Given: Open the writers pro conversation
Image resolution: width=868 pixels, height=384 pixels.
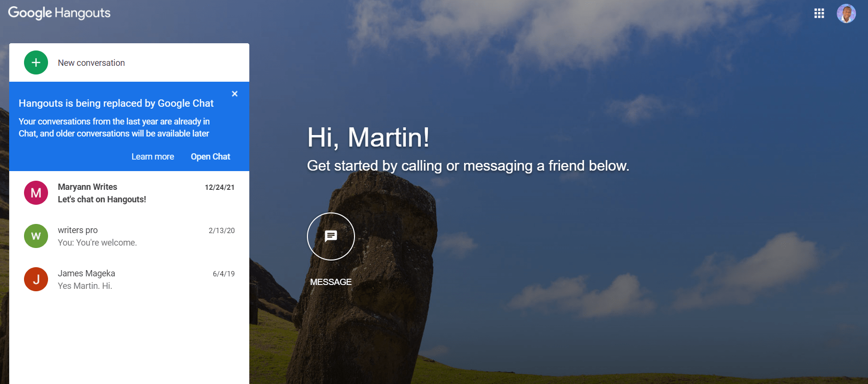Looking at the screenshot, I should [x=129, y=236].
